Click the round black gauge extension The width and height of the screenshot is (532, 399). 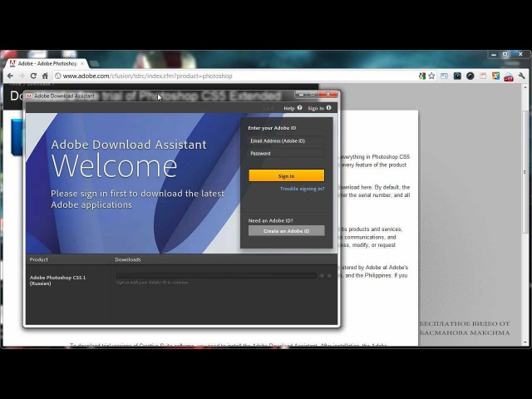[470, 76]
